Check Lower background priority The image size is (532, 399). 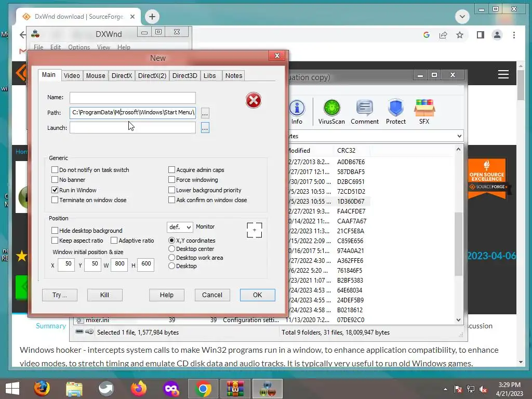(x=171, y=190)
